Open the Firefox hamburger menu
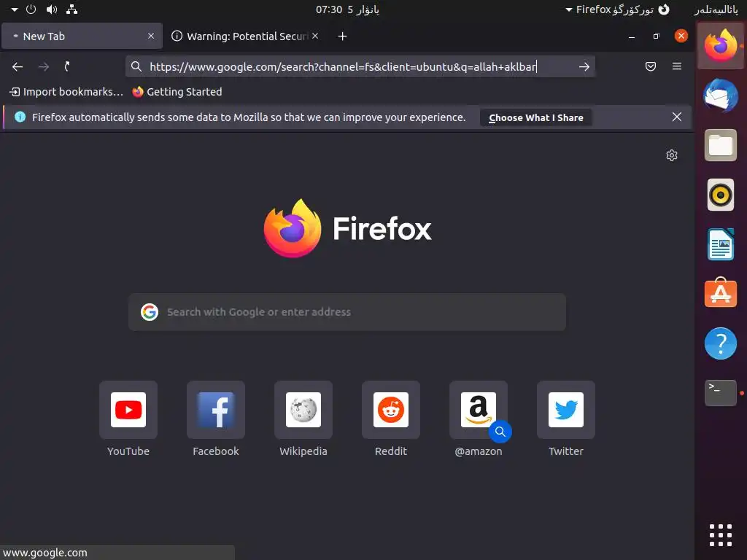 pos(676,66)
